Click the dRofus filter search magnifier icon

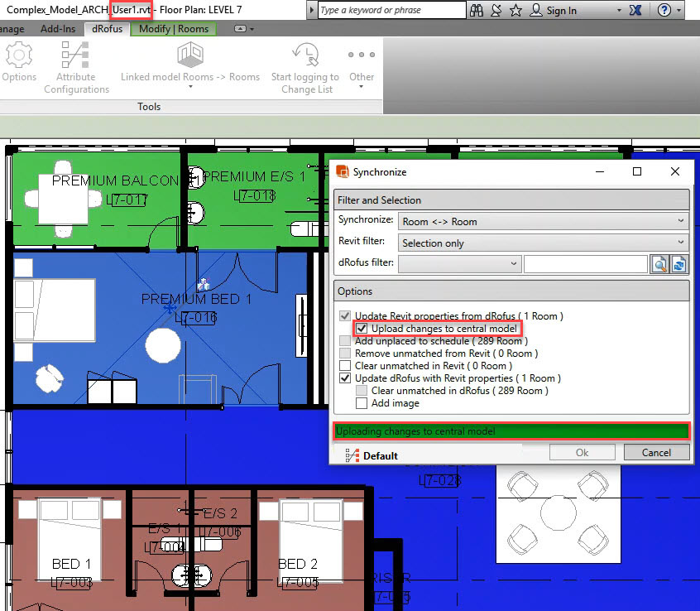pos(659,263)
